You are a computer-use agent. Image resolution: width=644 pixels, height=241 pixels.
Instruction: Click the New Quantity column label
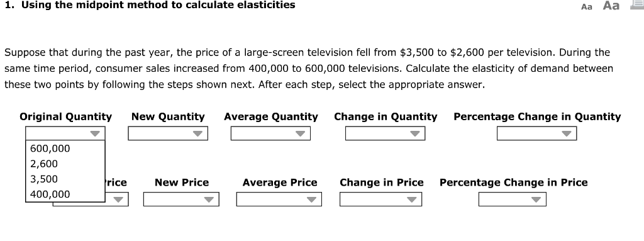[167, 117]
